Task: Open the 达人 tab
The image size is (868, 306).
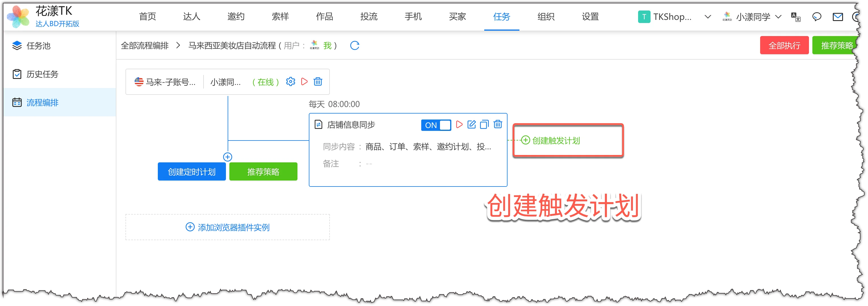Action: (x=191, y=16)
